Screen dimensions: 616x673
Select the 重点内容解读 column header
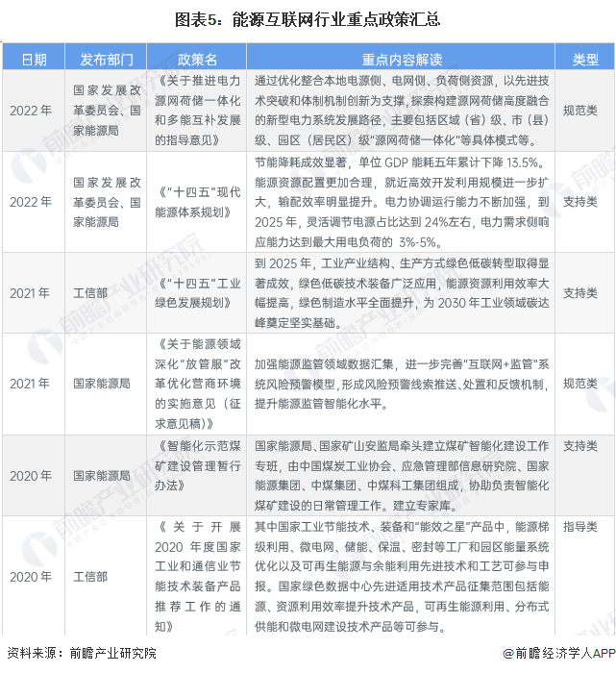coord(402,59)
